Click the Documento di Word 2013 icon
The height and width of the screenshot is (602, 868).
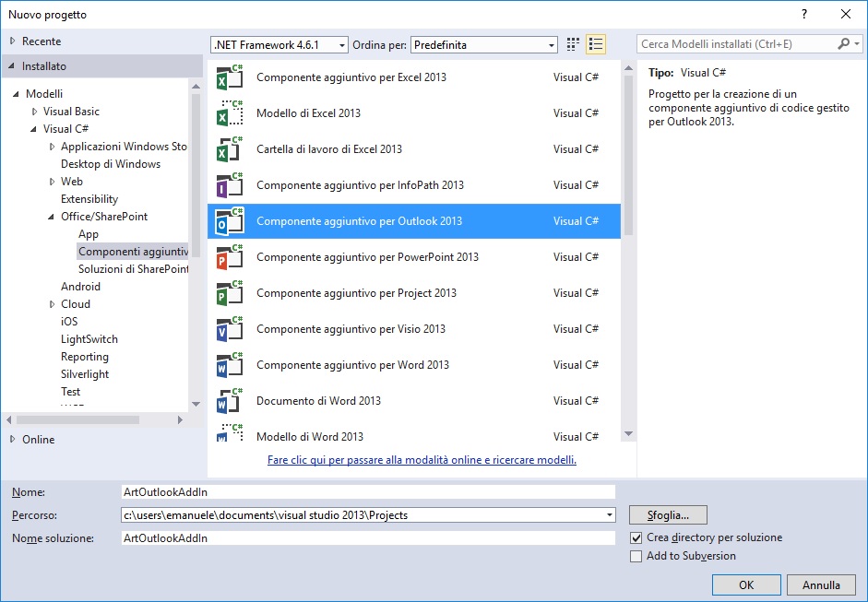230,401
